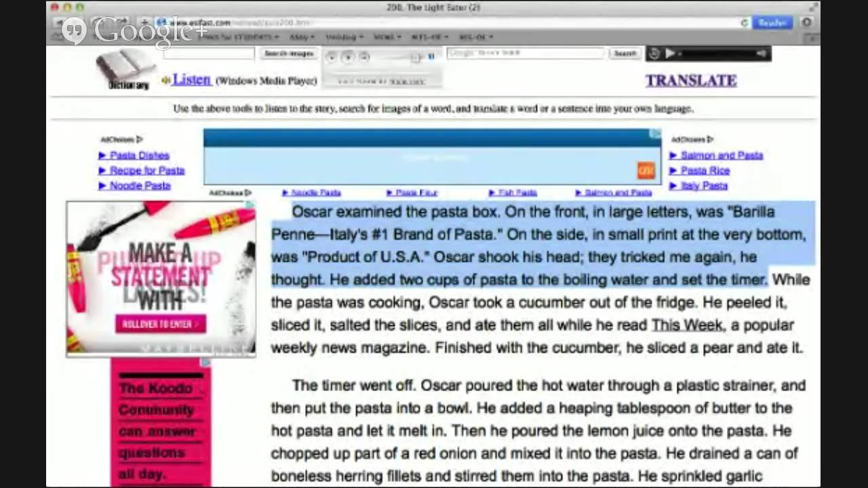Click the Google search text box
This screenshot has height=488, width=868.
526,53
